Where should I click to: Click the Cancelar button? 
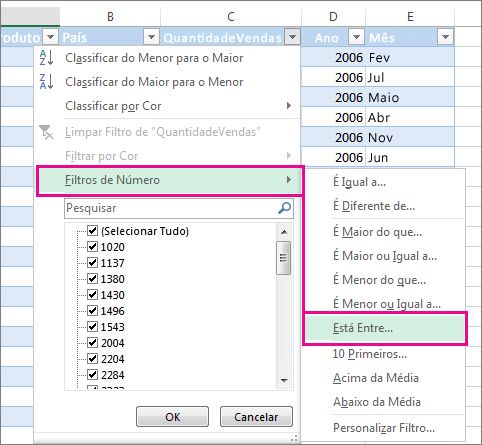point(256,417)
